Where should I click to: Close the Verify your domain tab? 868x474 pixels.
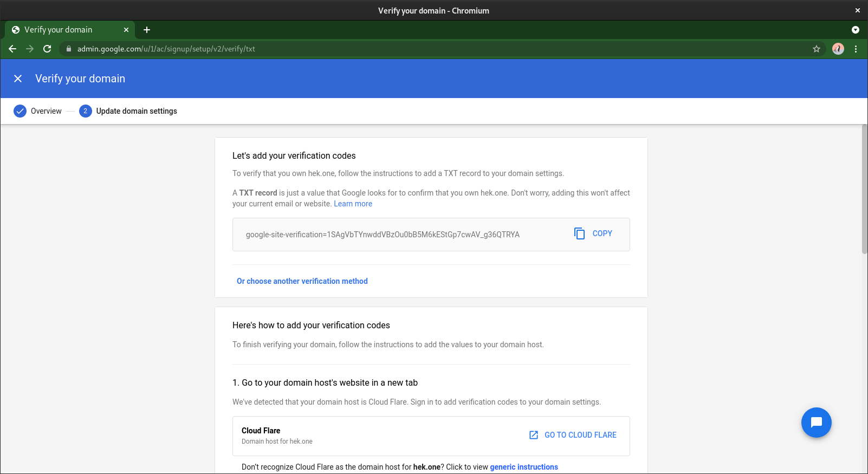point(126,30)
